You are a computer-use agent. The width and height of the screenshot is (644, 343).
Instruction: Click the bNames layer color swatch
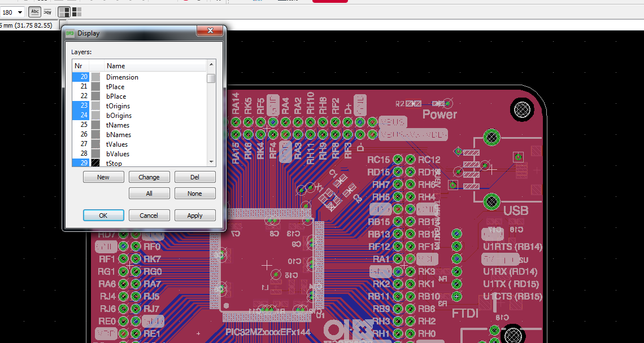pyautogui.click(x=95, y=135)
